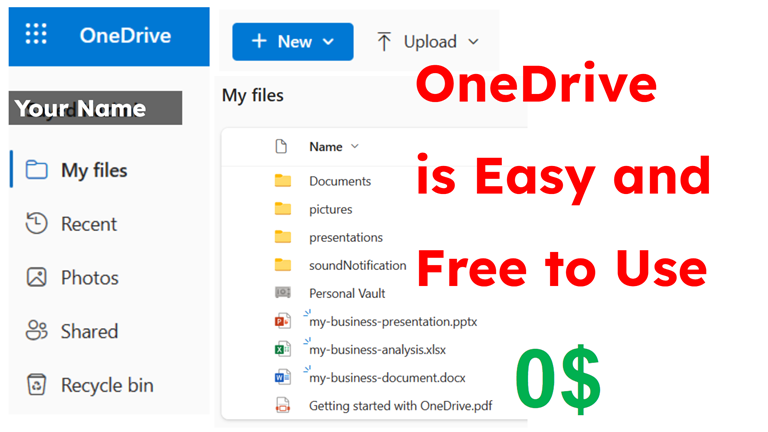The width and height of the screenshot is (768, 432).
Task: Expand the Upload dropdown chevron
Action: (473, 42)
